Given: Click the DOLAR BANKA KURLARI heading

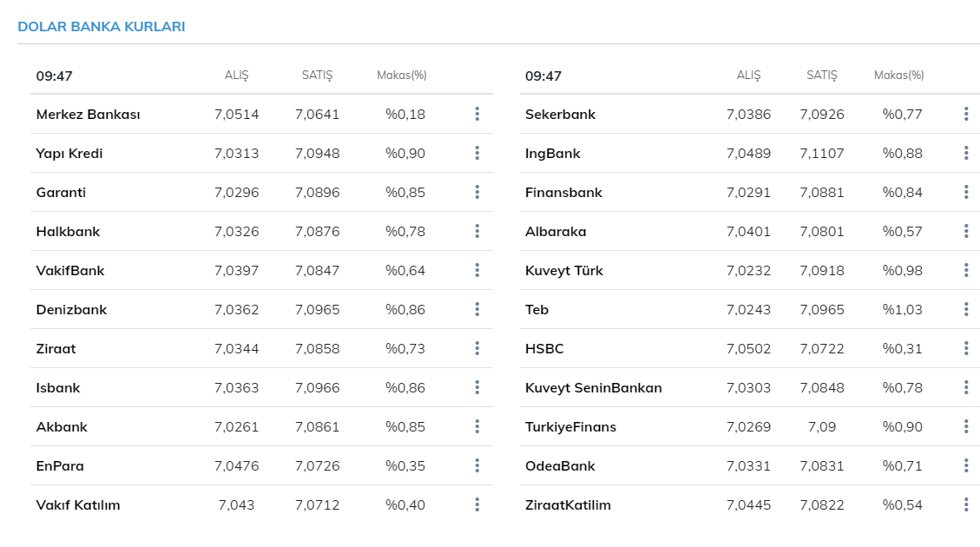Looking at the screenshot, I should [x=102, y=27].
